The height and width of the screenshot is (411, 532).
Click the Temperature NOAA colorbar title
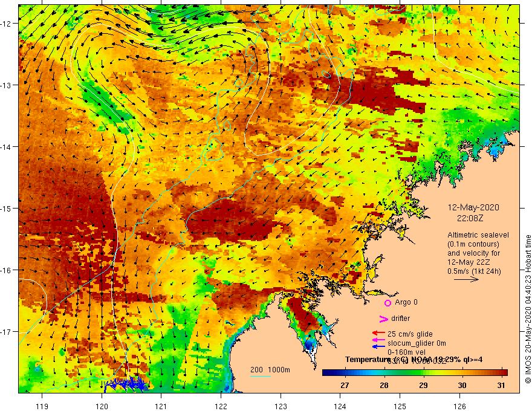tap(414, 360)
